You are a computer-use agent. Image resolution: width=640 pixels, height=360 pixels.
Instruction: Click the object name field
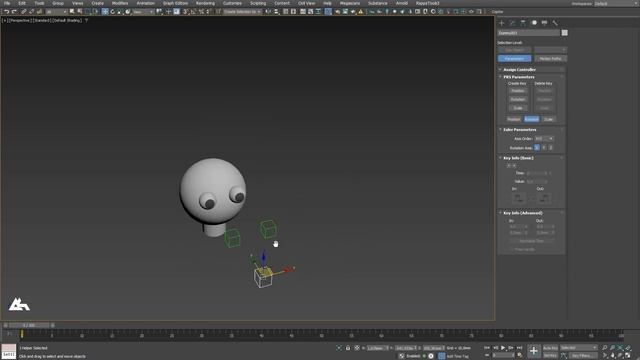[529, 33]
